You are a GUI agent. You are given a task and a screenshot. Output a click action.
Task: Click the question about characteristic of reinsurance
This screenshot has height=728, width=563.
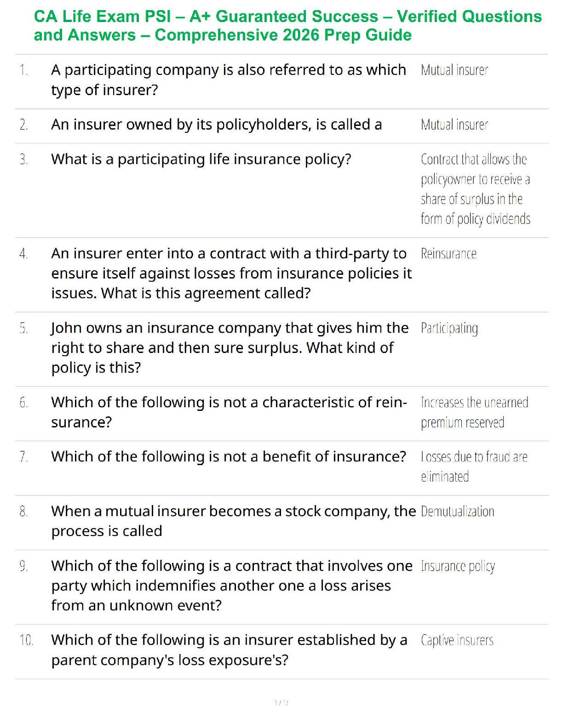pyautogui.click(x=229, y=412)
